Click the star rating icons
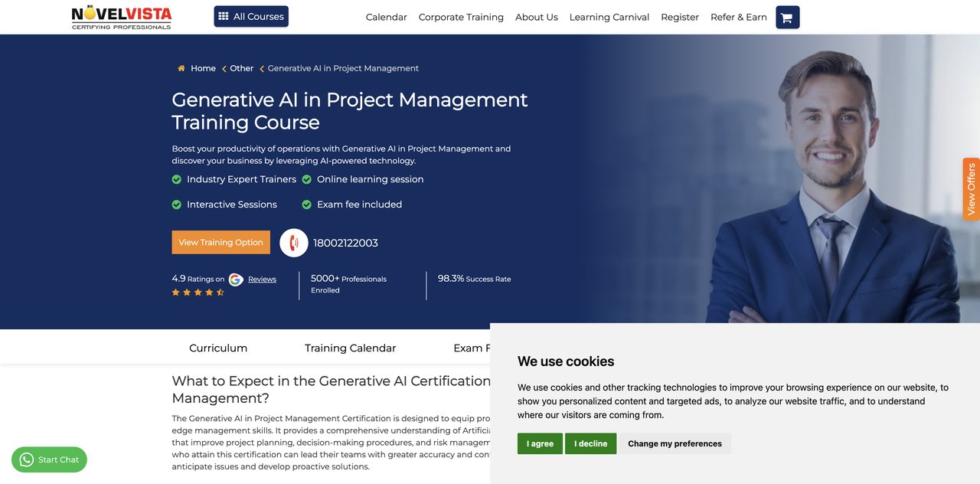 pos(198,293)
